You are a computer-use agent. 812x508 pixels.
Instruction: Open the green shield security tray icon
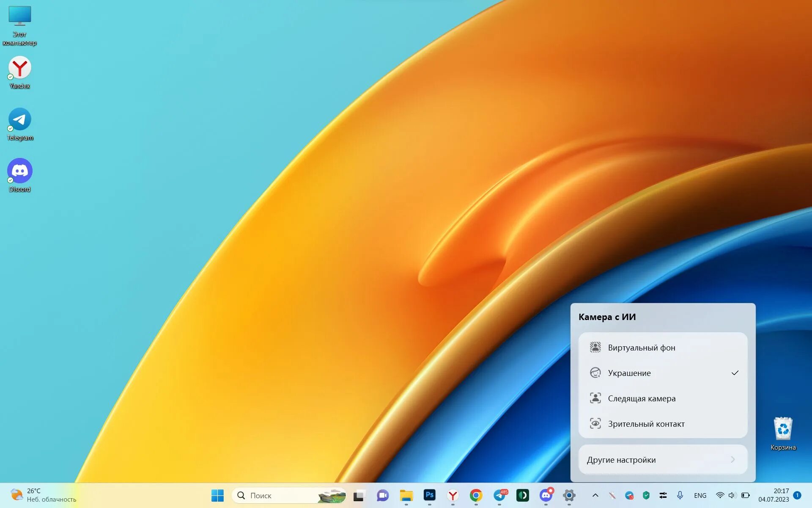coord(646,495)
